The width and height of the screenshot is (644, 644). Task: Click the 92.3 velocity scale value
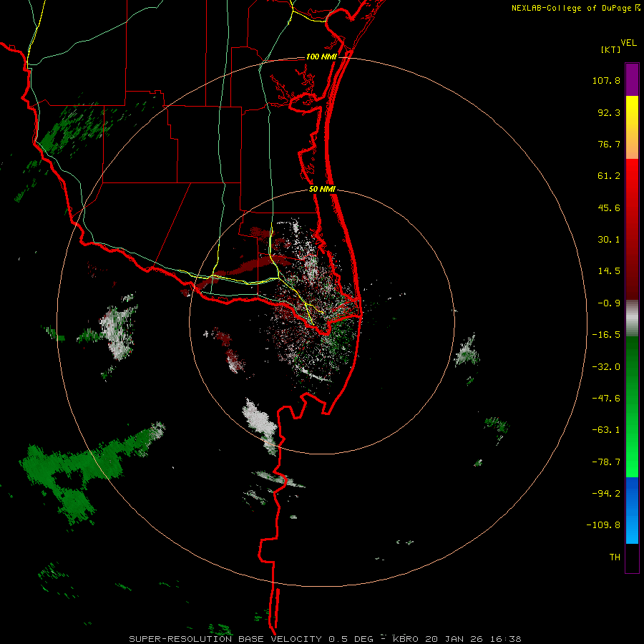pos(609,112)
